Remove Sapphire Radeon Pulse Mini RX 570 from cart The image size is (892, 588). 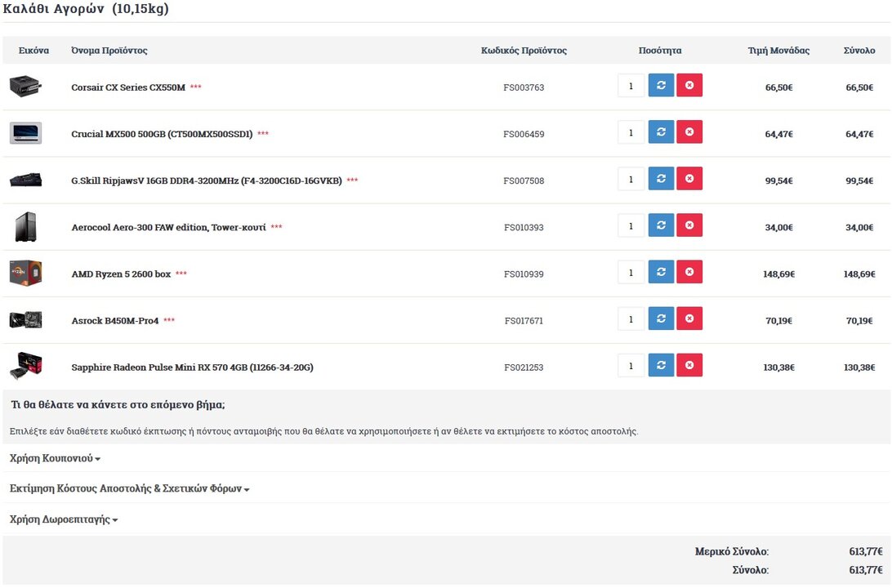(689, 365)
